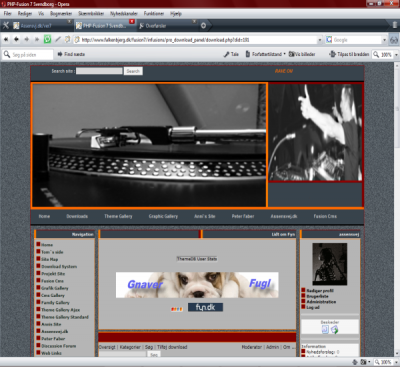Viewport: 400px width, 367px height.
Task: Open a new tab with plus icon
Action: tap(203, 25)
